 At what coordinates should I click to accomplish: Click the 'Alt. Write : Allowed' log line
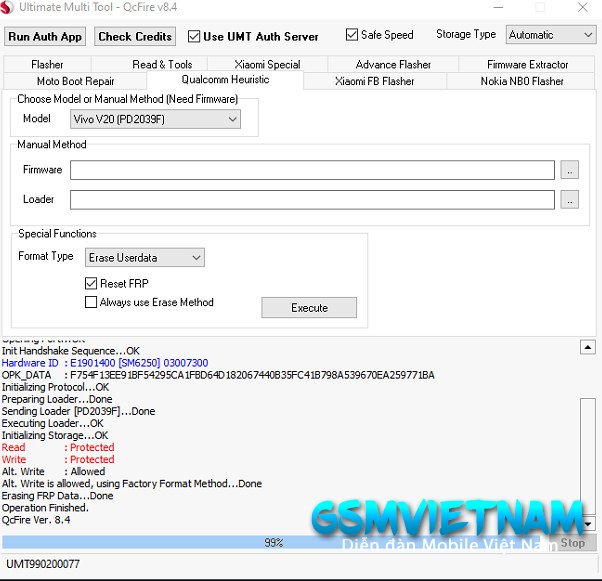click(53, 471)
